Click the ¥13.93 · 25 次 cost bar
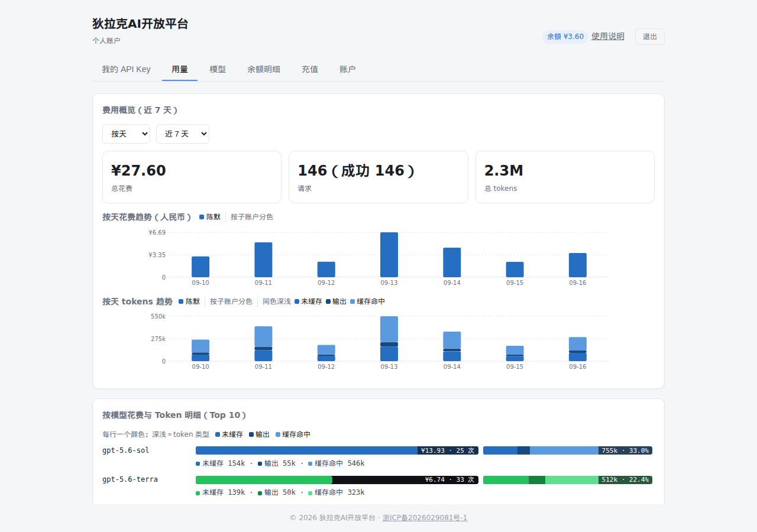The height and width of the screenshot is (532, 757). point(337,450)
